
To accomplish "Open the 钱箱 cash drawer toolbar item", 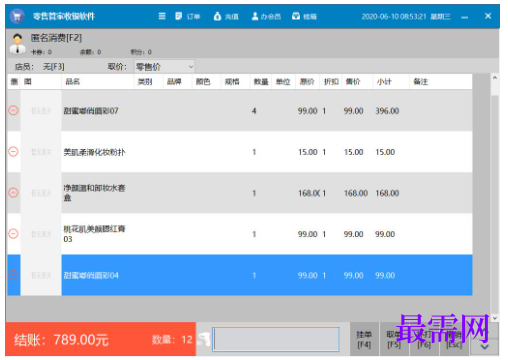I will point(304,16).
